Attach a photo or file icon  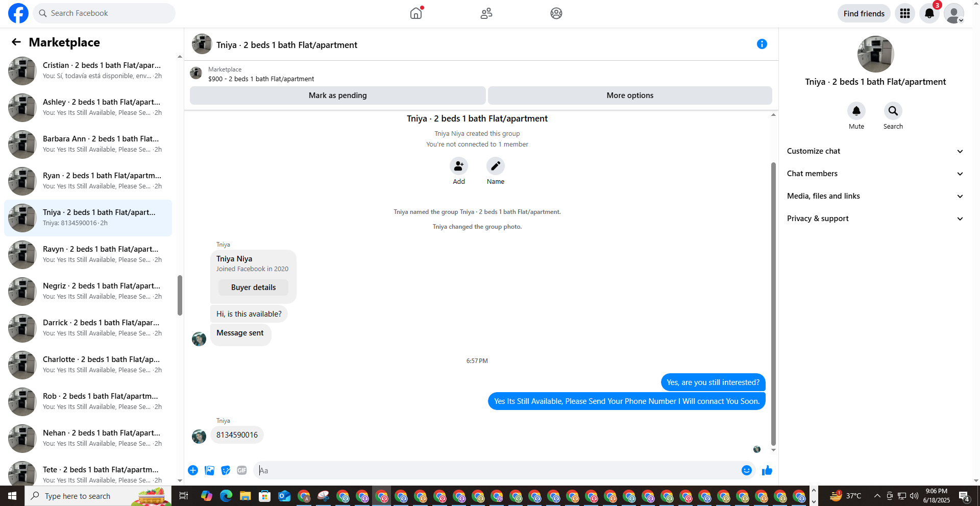pyautogui.click(x=209, y=470)
